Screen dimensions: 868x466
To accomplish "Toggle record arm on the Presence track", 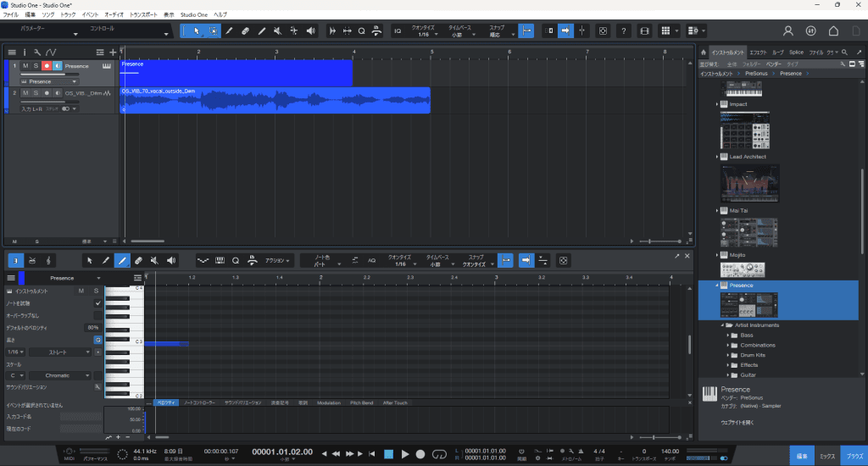I will 47,66.
